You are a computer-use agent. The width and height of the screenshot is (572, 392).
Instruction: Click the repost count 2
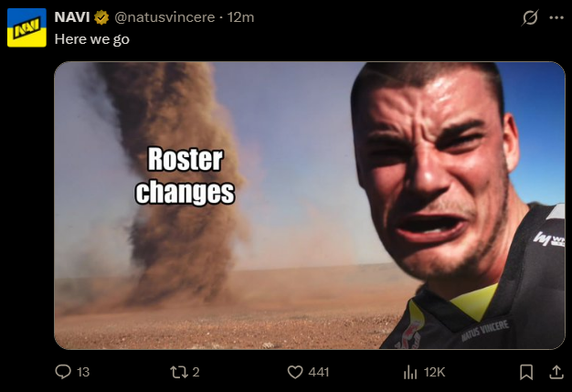click(196, 372)
